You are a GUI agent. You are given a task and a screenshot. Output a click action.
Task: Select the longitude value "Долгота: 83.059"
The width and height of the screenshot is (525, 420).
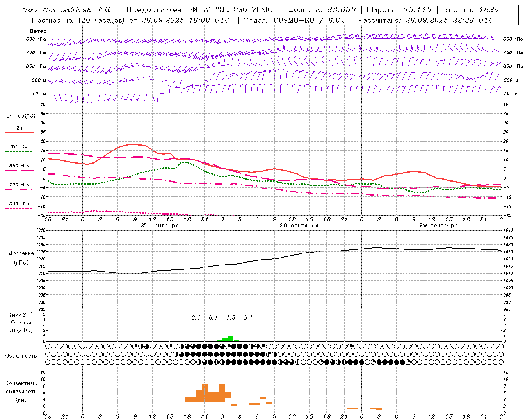[x=322, y=10]
